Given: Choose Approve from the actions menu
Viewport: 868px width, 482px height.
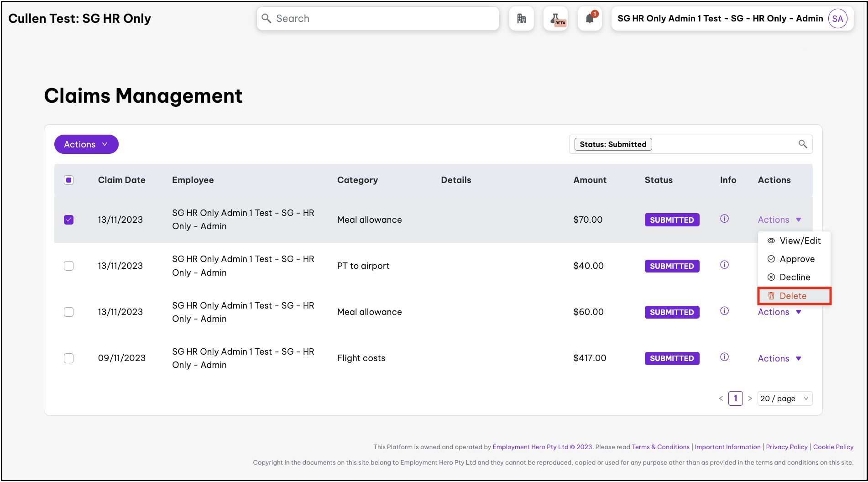Looking at the screenshot, I should (x=797, y=259).
